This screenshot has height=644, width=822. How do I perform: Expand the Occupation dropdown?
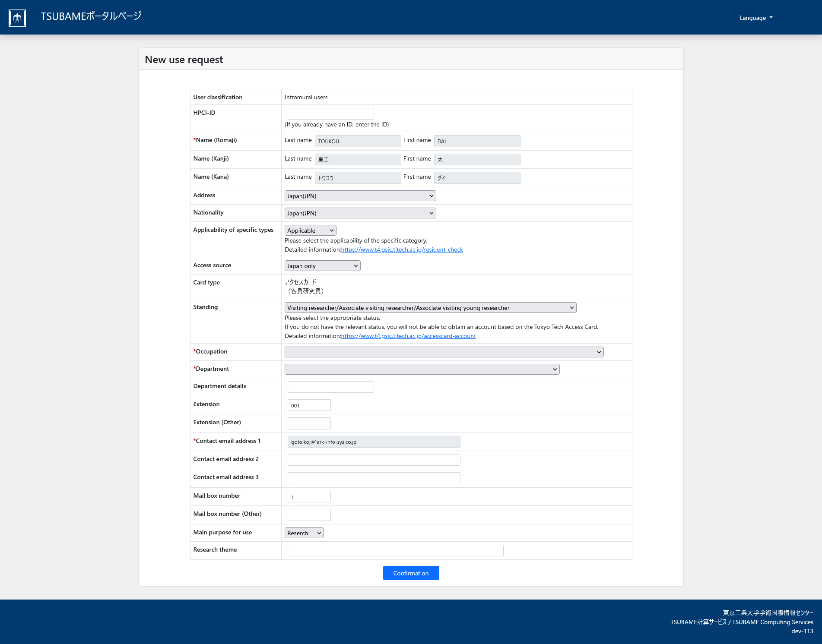point(444,352)
